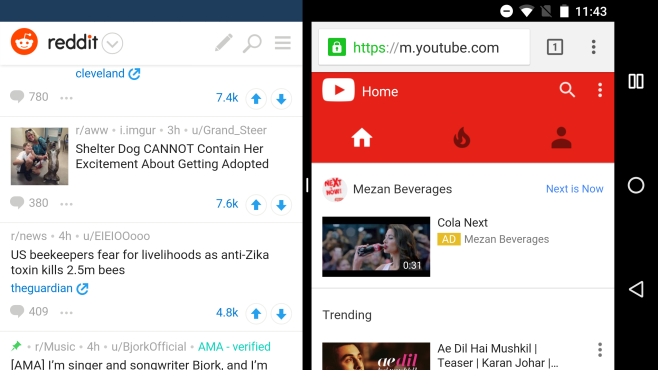Open the Reddit hamburger menu
658x370 pixels.
tap(283, 43)
